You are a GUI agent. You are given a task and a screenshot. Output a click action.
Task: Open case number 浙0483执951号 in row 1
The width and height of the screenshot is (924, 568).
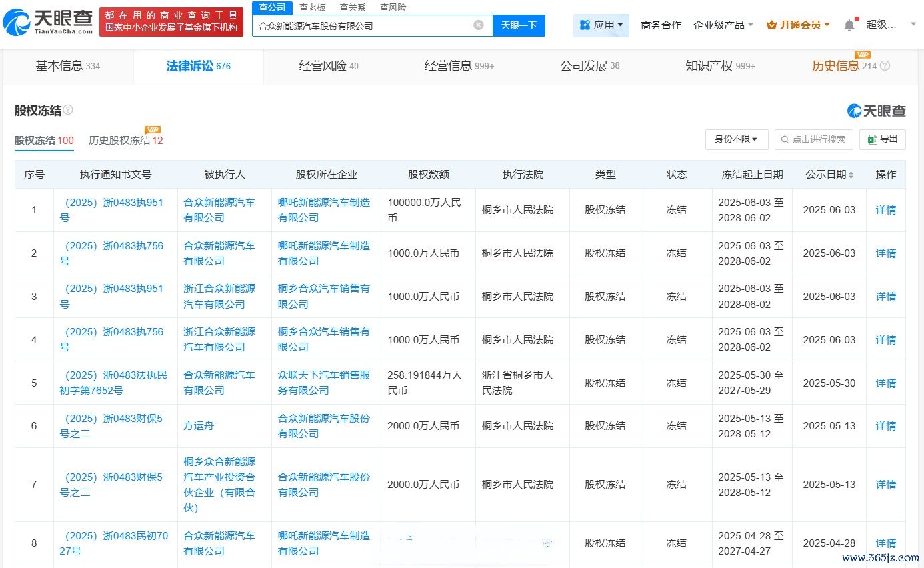tap(111, 210)
